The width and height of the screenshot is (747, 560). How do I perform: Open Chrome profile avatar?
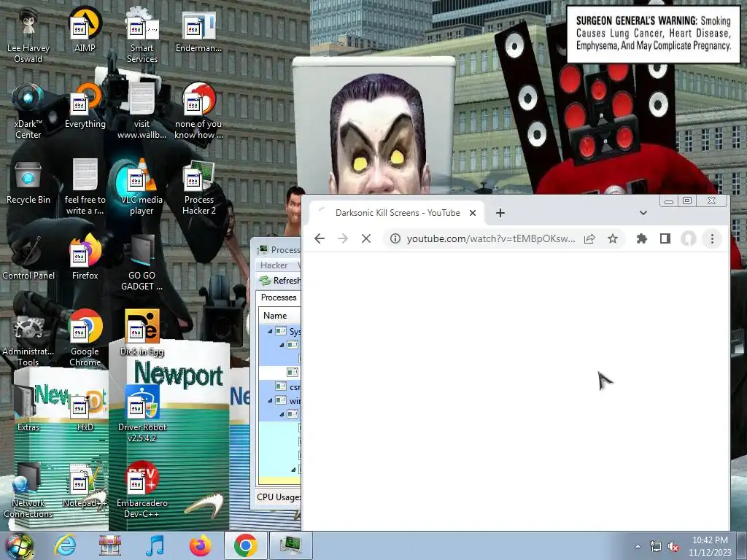(689, 238)
